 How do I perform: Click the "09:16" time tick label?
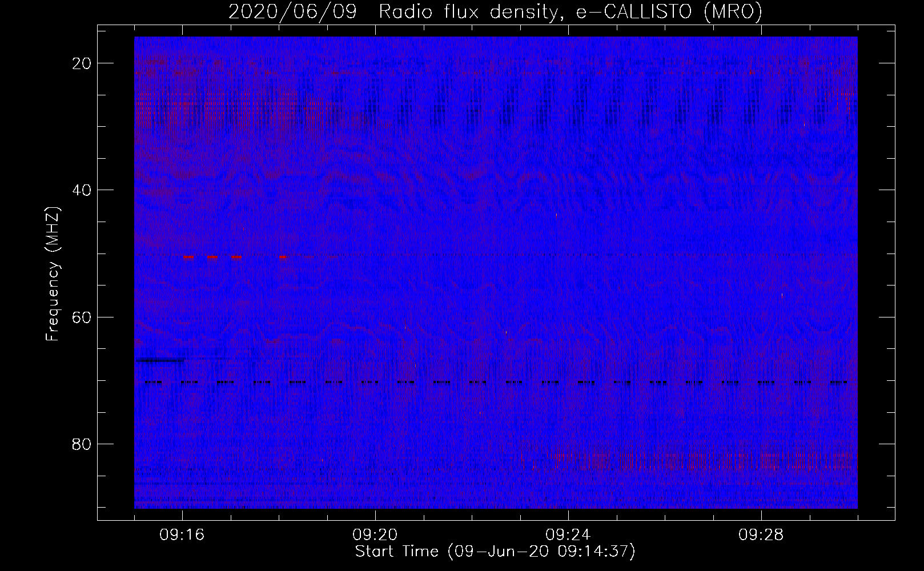coord(182,535)
